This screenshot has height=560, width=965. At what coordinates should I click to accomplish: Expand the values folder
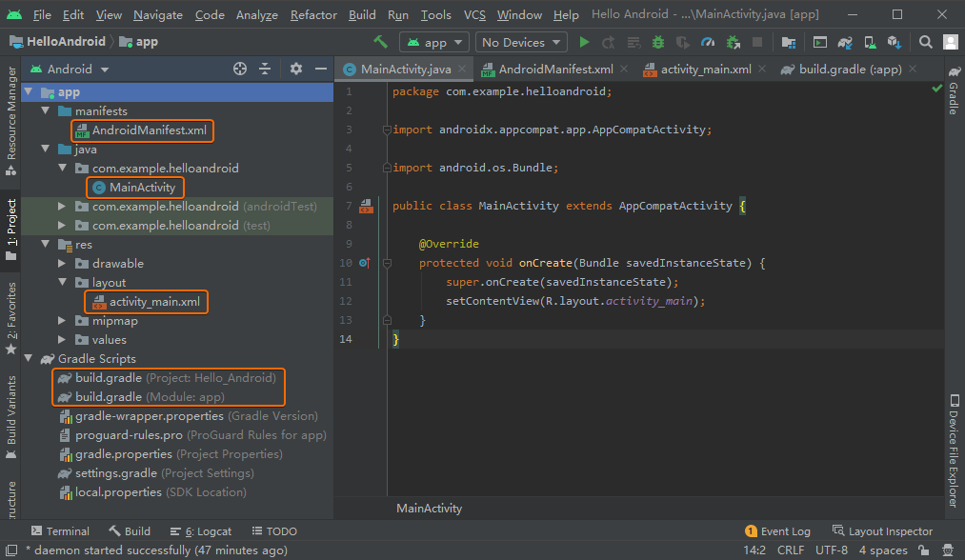tap(62, 340)
